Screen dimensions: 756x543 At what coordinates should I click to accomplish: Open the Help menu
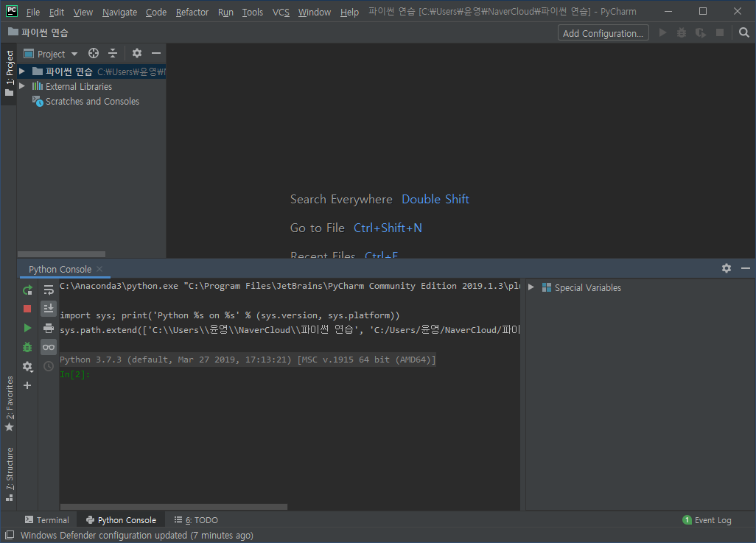(x=349, y=12)
